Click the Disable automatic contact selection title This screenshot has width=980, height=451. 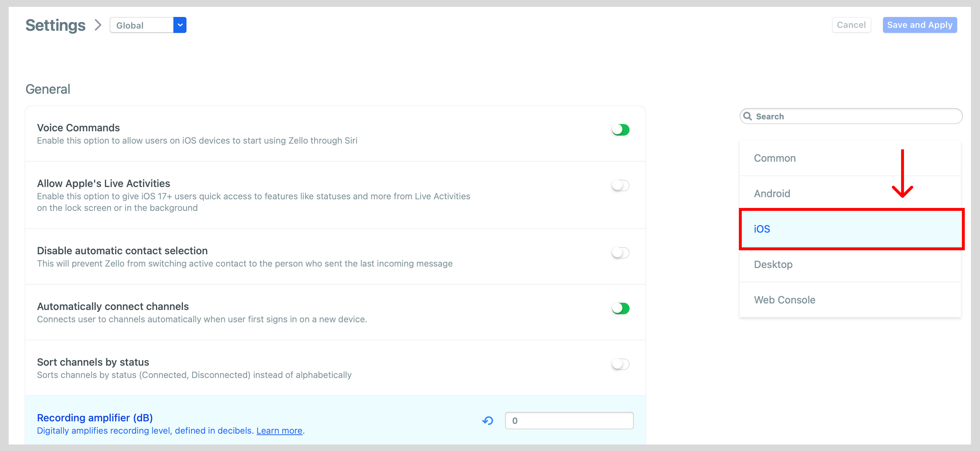(122, 251)
